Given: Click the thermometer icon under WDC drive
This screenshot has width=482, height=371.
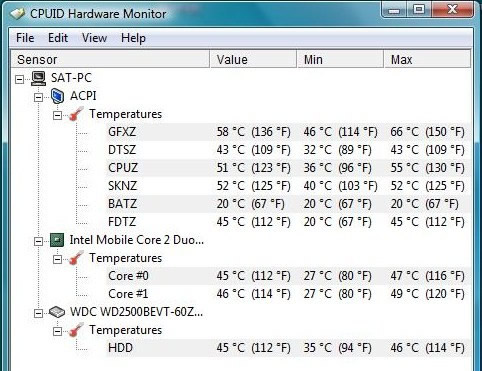Looking at the screenshot, I should tap(76, 330).
